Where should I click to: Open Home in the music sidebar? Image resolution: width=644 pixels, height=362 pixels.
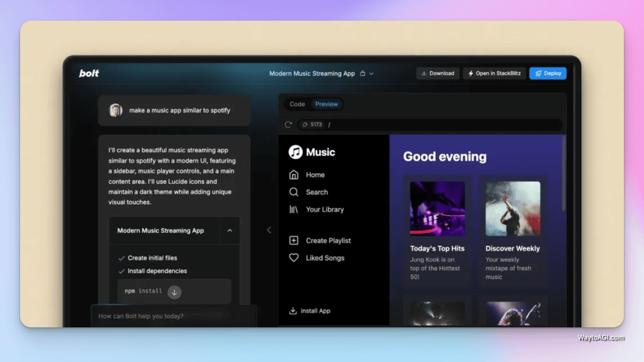pos(315,175)
